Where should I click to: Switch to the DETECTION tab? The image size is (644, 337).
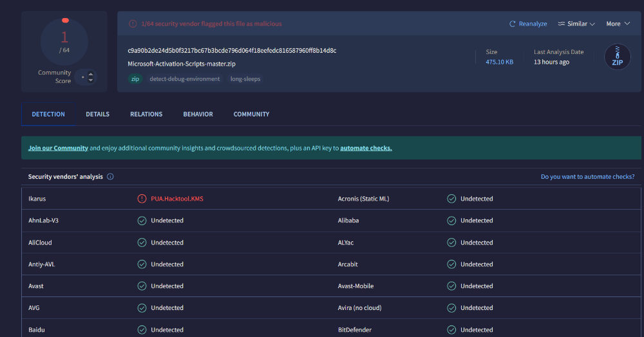tap(48, 114)
